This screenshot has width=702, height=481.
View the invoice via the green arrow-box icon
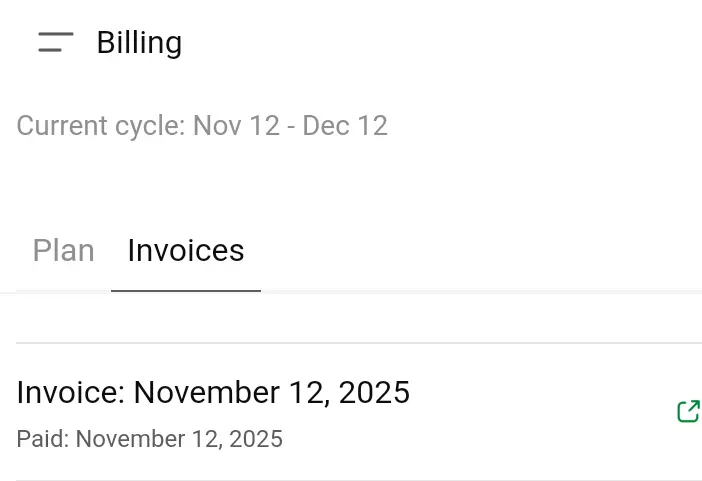click(x=689, y=411)
